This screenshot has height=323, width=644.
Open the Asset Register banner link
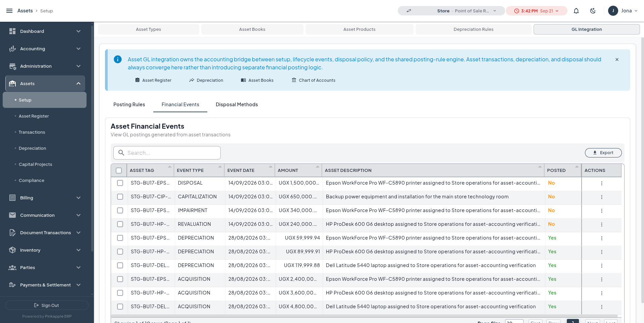click(x=153, y=80)
